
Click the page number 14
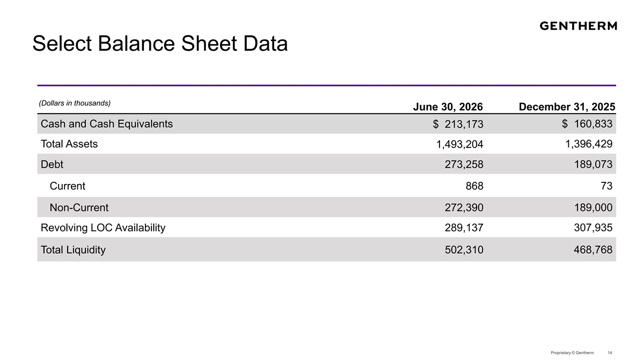click(610, 352)
